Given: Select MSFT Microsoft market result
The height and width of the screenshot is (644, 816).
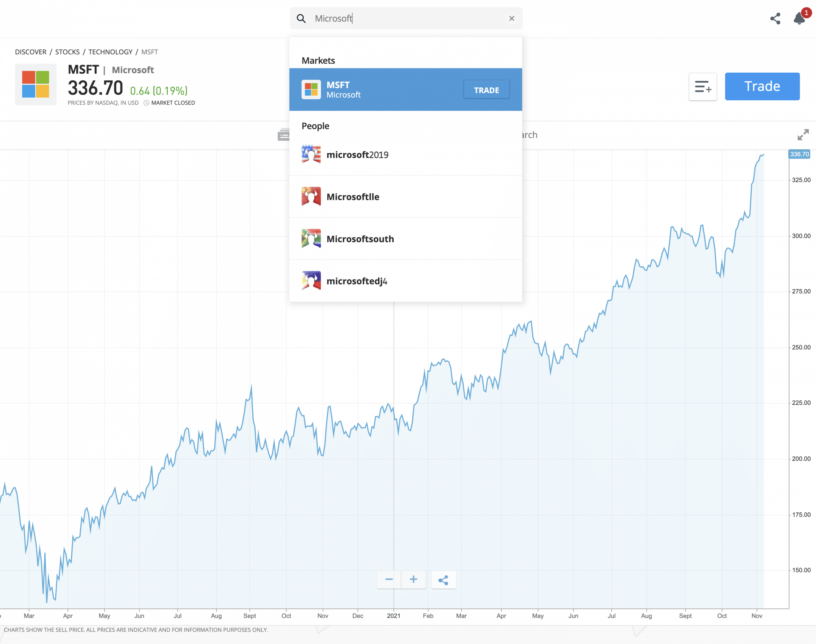Looking at the screenshot, I should pyautogui.click(x=405, y=90).
